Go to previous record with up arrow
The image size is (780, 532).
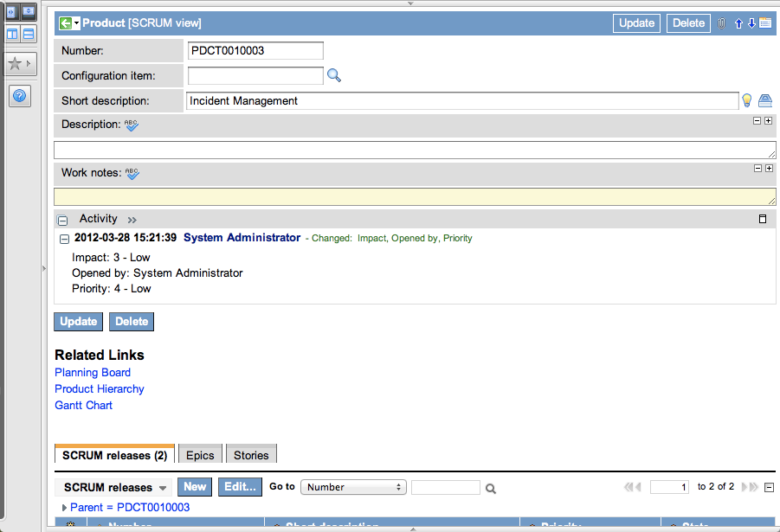click(x=738, y=23)
